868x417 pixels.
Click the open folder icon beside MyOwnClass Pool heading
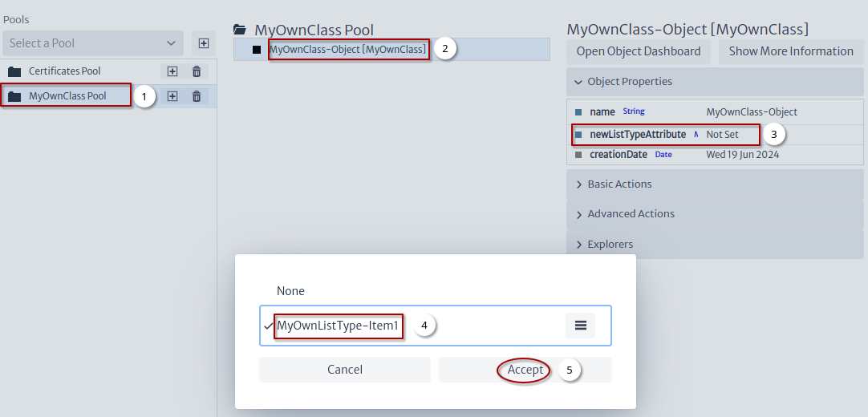[240, 30]
